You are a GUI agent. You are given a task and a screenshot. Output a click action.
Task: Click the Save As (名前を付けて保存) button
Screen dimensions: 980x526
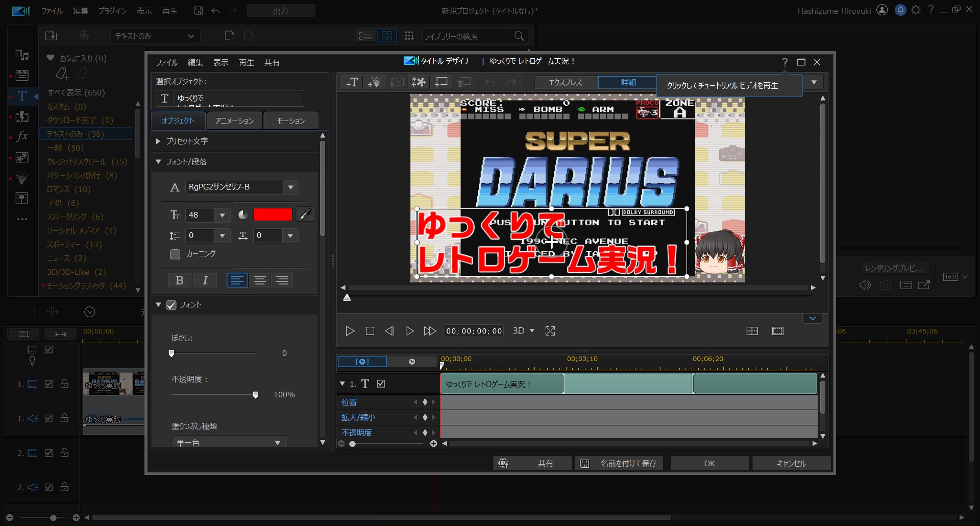pos(619,463)
